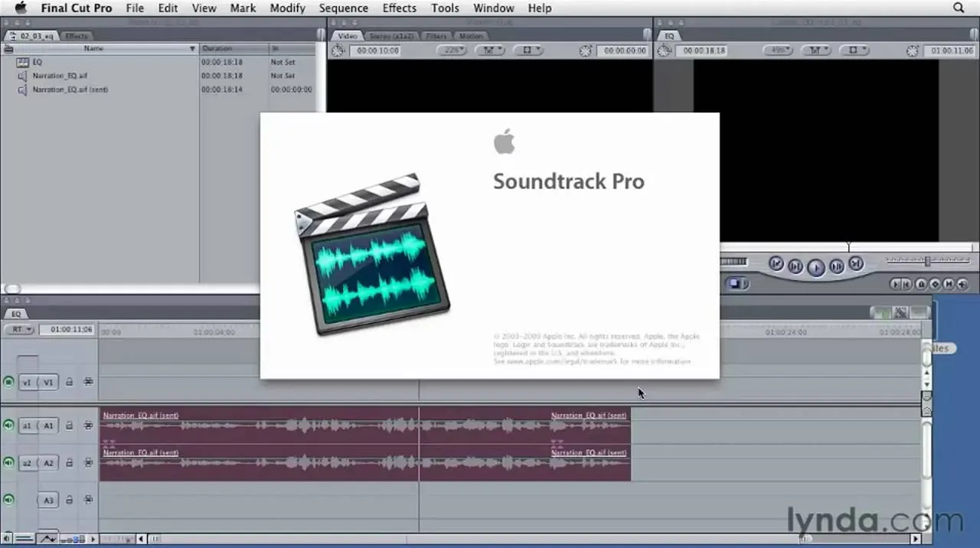Image resolution: width=980 pixels, height=548 pixels.
Task: Open the Modify menu
Action: 288,8
